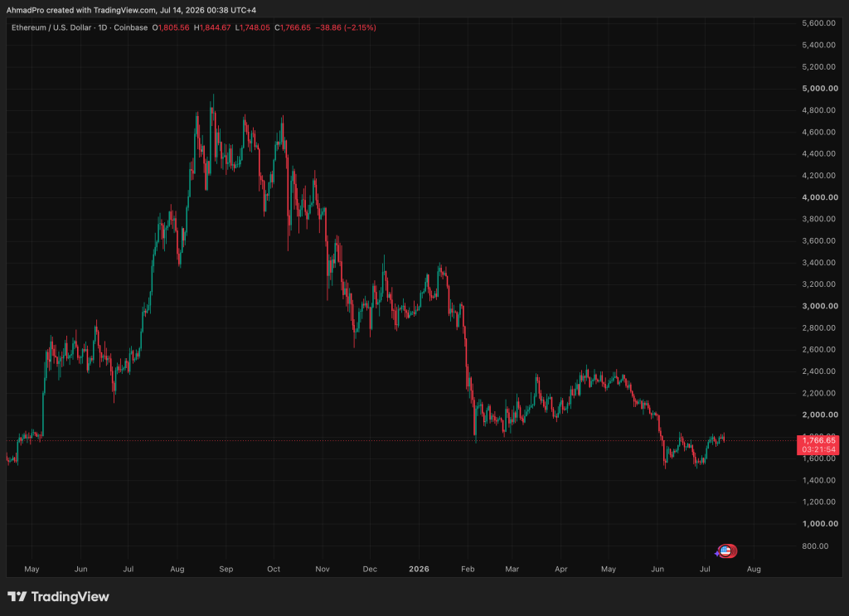Click the 3,800.00 price axis label
This screenshot has height=616, width=849.
(818, 219)
